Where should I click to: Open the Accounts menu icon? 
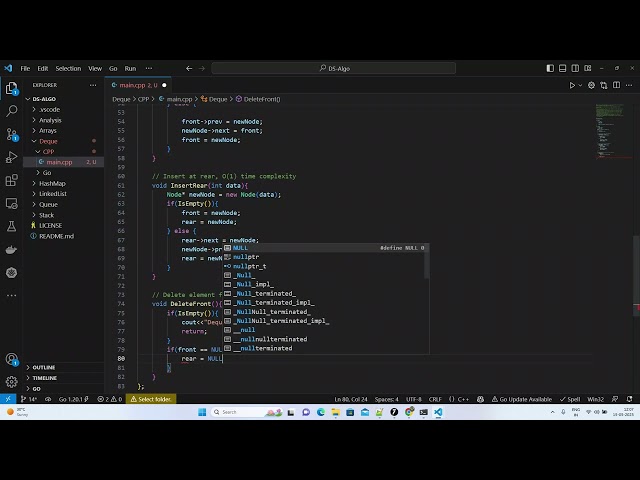11,359
